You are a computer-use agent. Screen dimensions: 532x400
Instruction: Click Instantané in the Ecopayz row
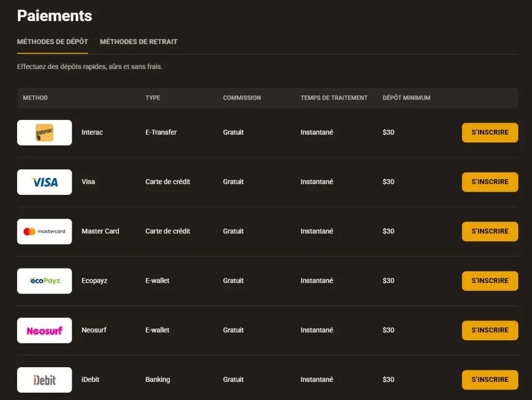coord(317,281)
